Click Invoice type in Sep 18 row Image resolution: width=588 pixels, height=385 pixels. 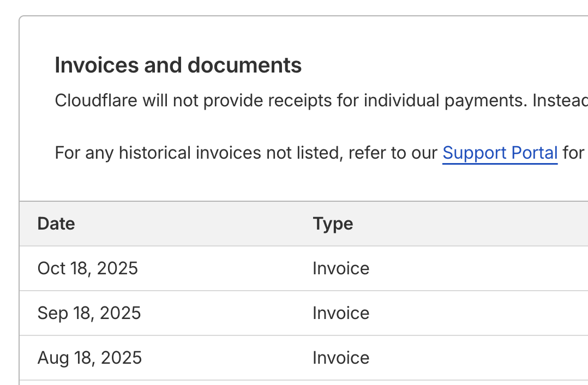[x=341, y=313]
